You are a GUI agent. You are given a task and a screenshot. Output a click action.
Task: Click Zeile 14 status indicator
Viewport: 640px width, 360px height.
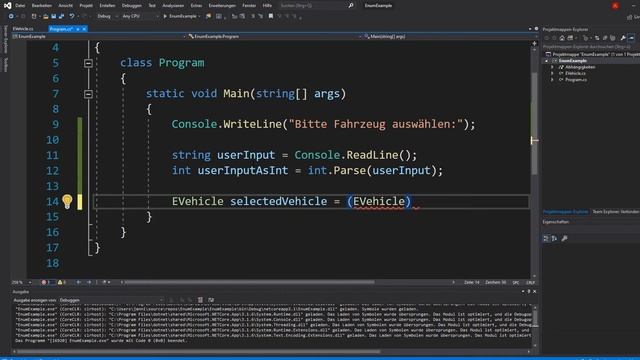point(471,282)
